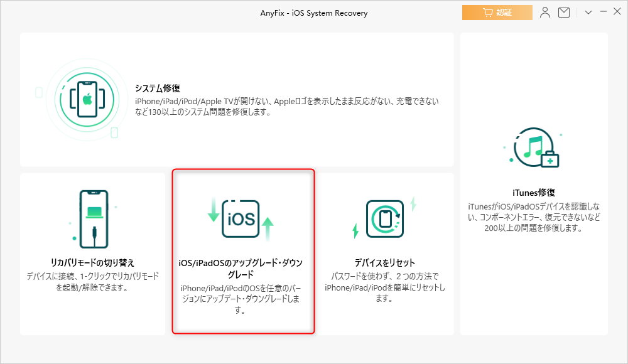Minimize the AnyFix window
Screen dimensions: 628x364
click(x=603, y=12)
